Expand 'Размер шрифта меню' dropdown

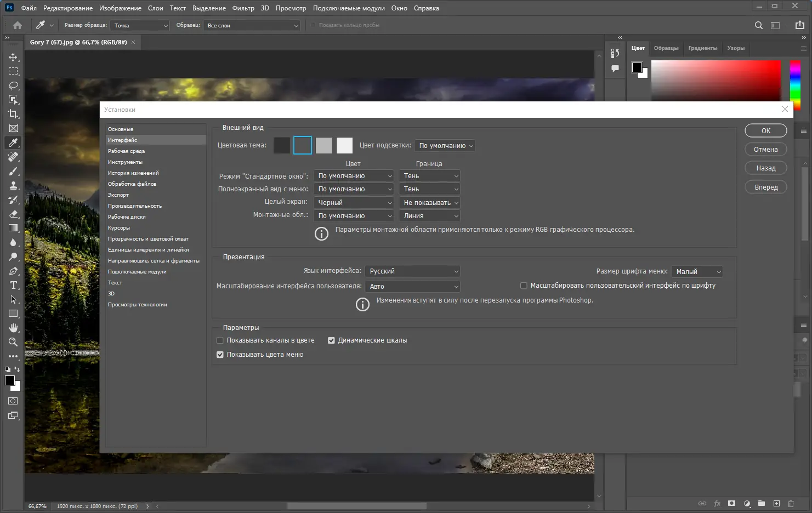pos(697,272)
